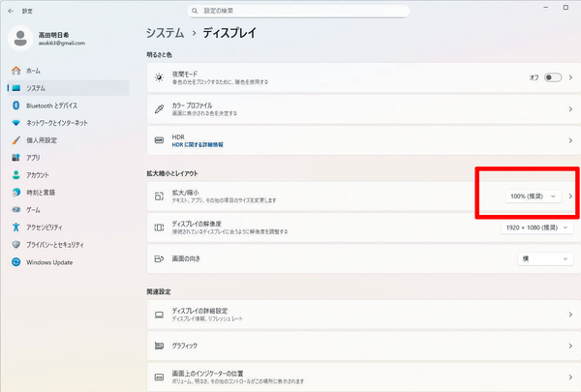Click the 拡大/縮小 scale icon
The height and width of the screenshot is (392, 581).
click(x=159, y=196)
